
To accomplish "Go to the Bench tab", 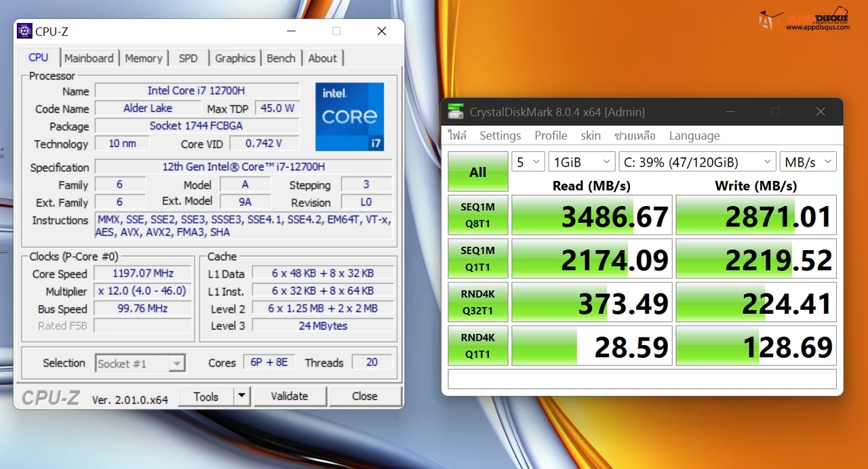I will click(281, 58).
